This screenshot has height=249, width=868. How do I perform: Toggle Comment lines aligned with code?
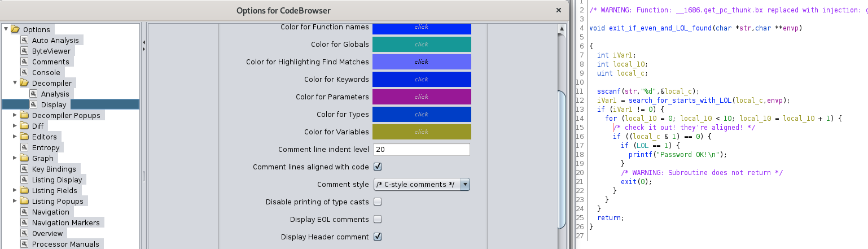(378, 167)
